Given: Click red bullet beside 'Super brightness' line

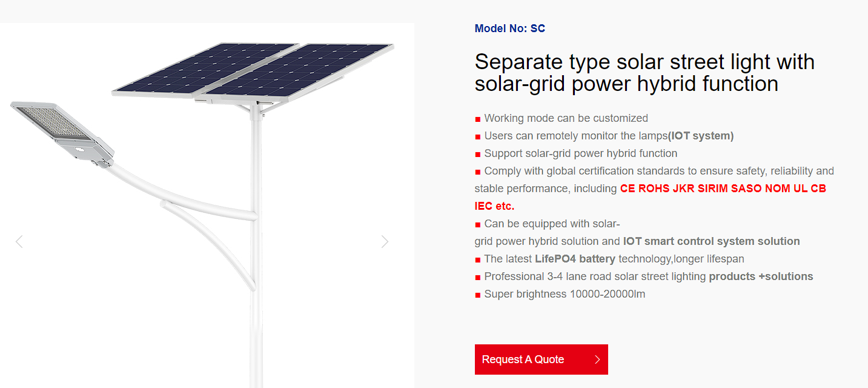Looking at the screenshot, I should tap(478, 295).
